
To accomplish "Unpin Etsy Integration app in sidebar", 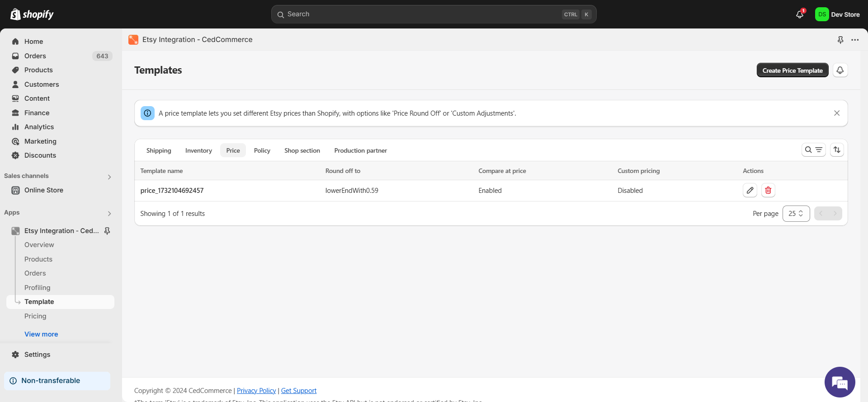I will pyautogui.click(x=107, y=231).
